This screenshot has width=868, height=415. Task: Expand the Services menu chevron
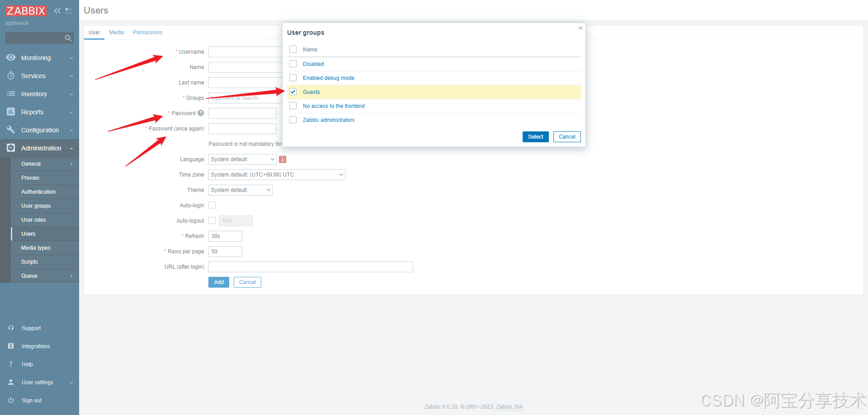pyautogui.click(x=71, y=76)
